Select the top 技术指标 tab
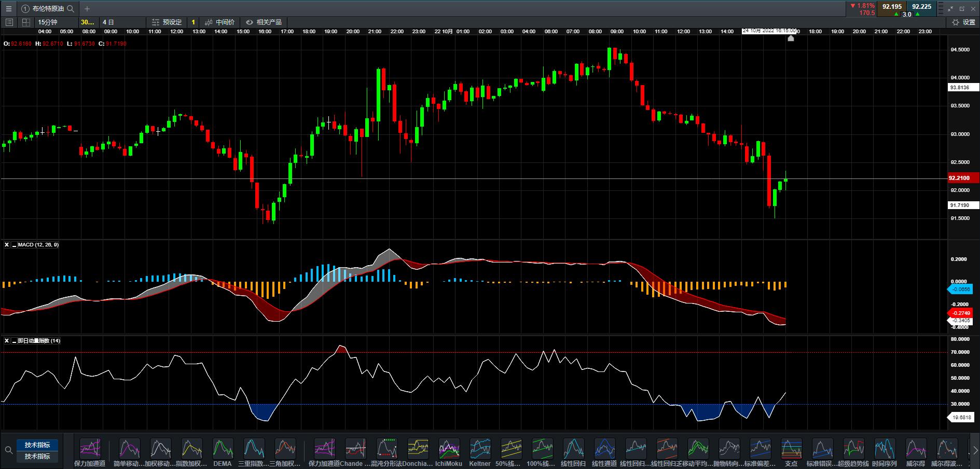980x469 pixels. pyautogui.click(x=37, y=445)
